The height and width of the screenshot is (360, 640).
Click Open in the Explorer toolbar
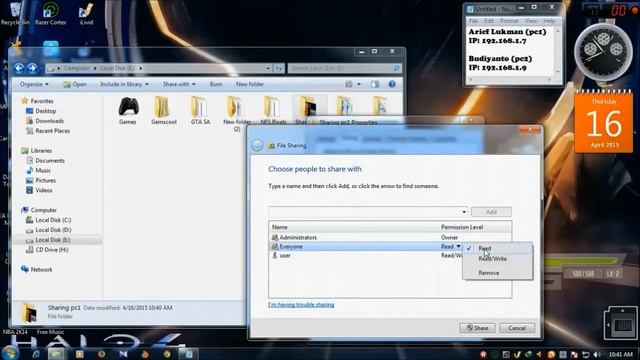(x=75, y=84)
